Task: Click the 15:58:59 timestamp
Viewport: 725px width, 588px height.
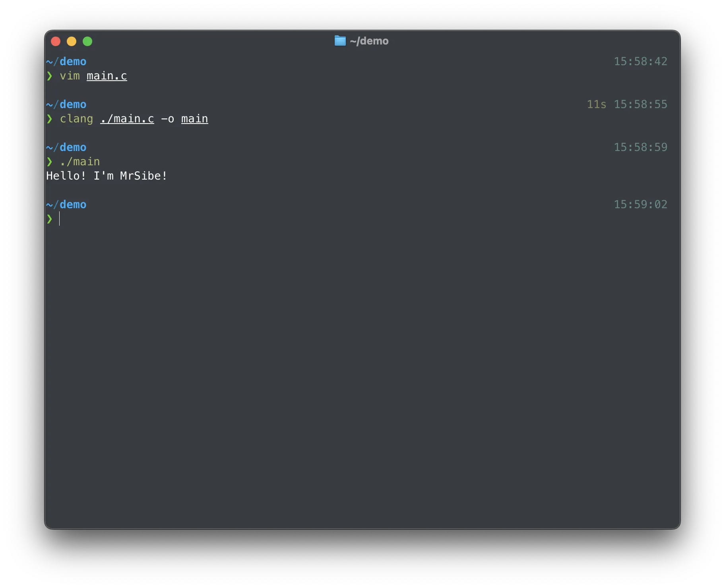Action: click(x=640, y=147)
